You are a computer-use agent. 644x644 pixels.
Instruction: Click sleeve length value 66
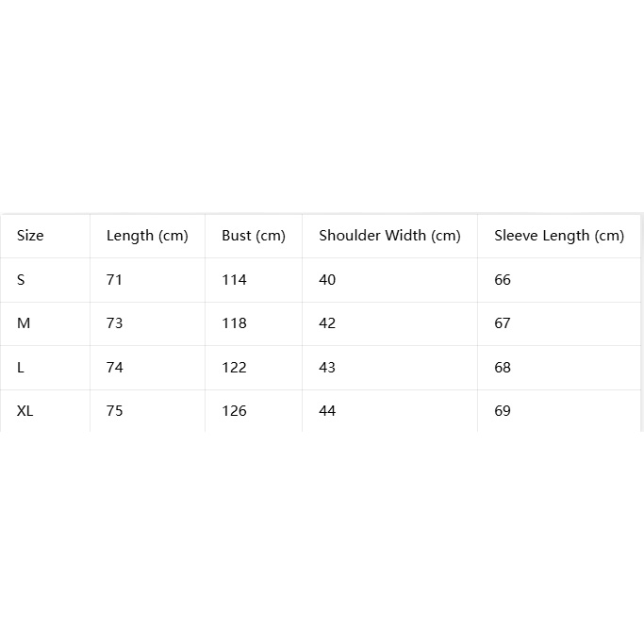tap(503, 280)
